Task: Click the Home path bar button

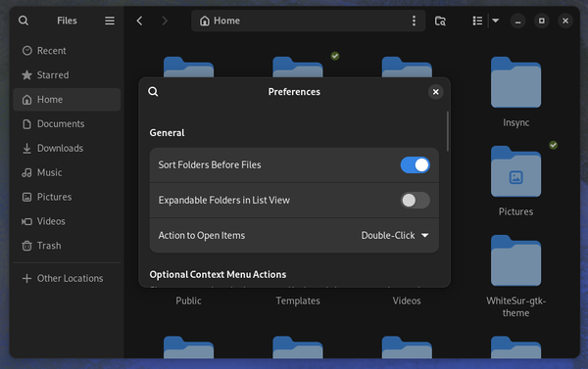Action: [x=220, y=21]
